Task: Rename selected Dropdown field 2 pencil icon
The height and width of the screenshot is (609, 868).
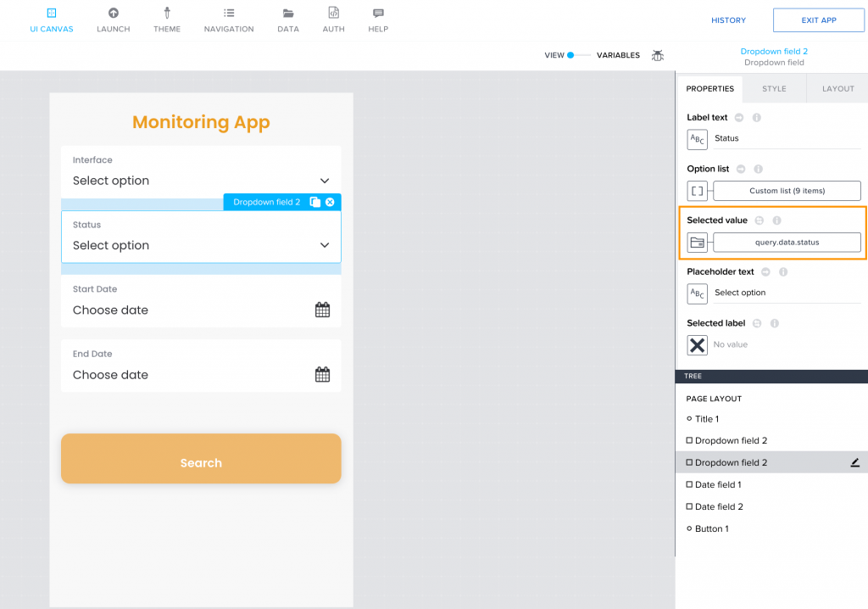Action: pos(854,462)
